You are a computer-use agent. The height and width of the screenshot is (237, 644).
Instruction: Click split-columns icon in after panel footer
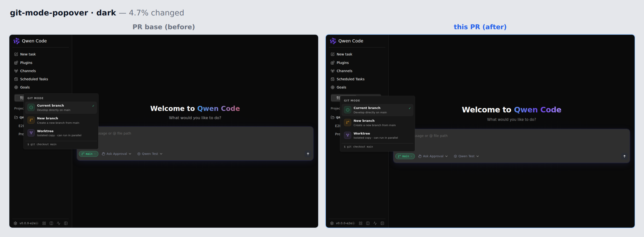click(368, 223)
